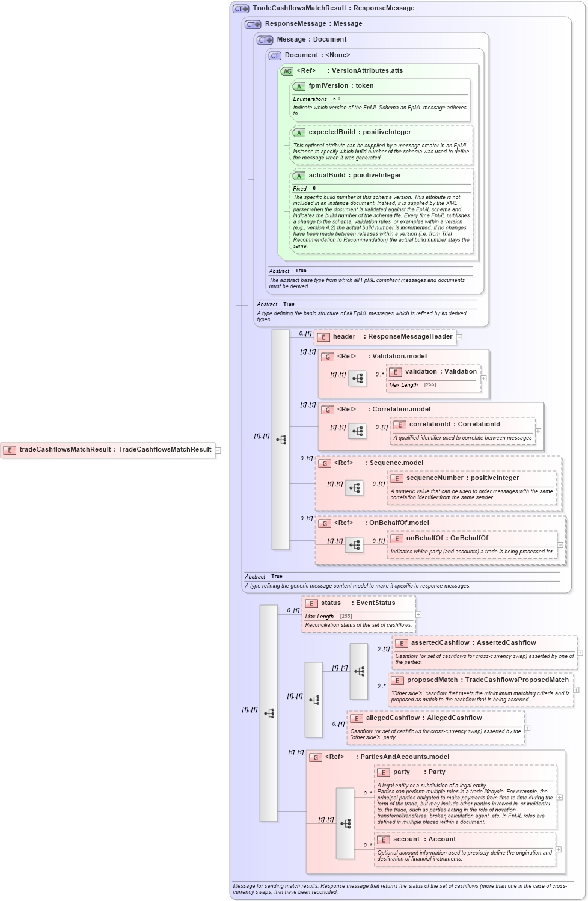
Task: Select sequence compositor inside Validation.model group
Action: (357, 378)
